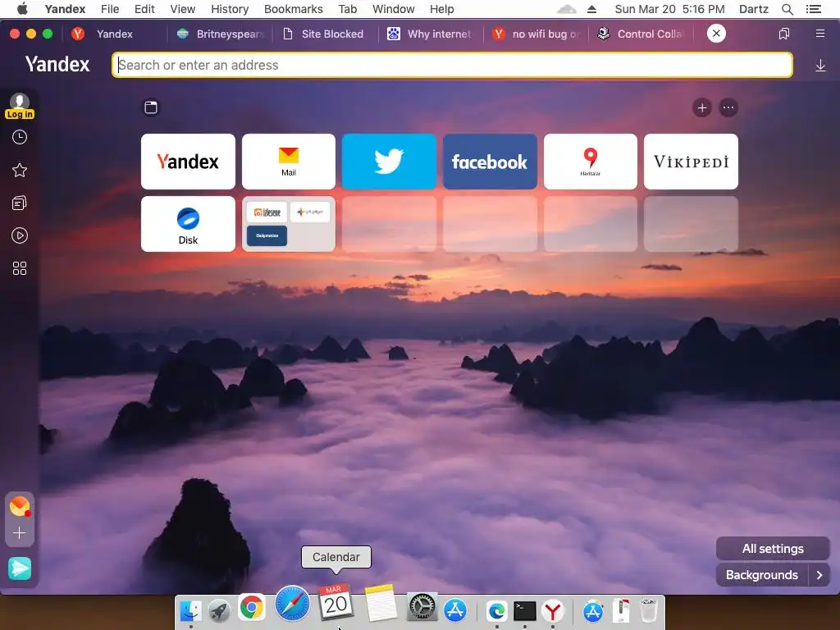The width and height of the screenshot is (840, 630).
Task: Go to next background with chevron arrow
Action: coord(819,575)
